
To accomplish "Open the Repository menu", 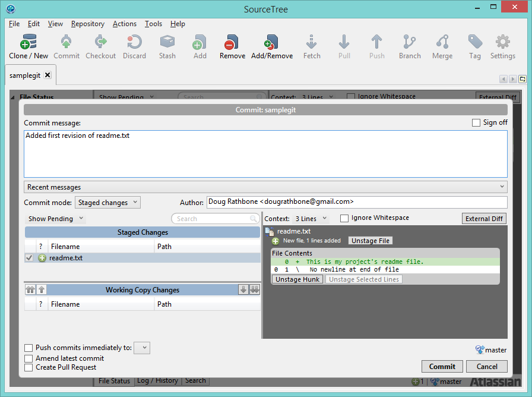I will click(87, 24).
